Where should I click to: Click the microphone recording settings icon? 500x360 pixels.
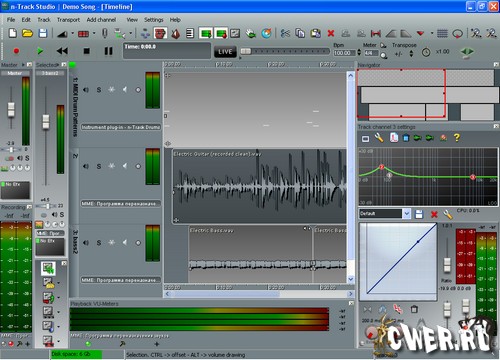click(x=105, y=33)
